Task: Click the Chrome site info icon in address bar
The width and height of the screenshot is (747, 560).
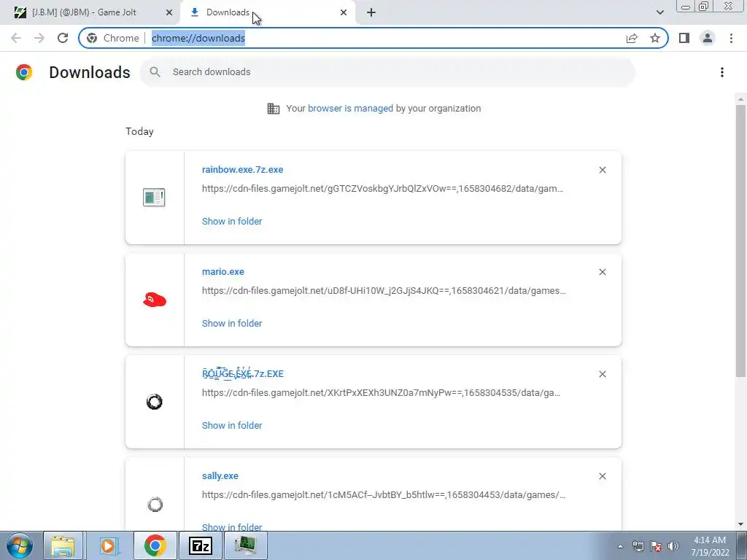Action: coord(92,38)
